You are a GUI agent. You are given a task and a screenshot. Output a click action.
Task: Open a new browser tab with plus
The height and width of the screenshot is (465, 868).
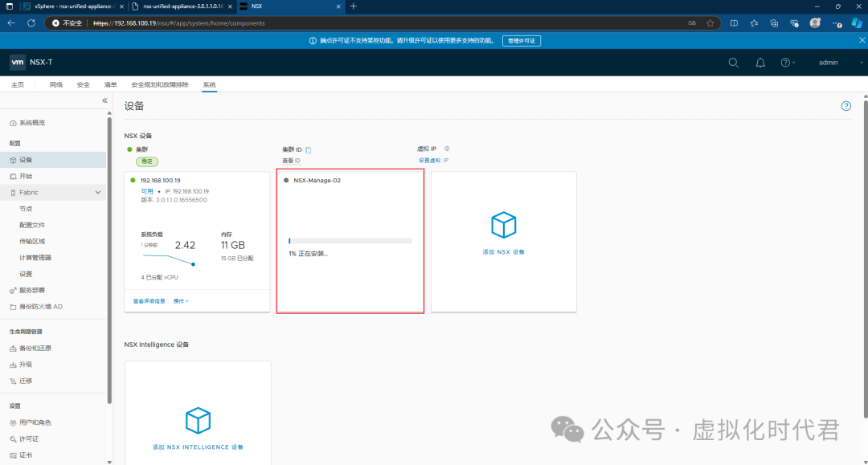(x=353, y=6)
